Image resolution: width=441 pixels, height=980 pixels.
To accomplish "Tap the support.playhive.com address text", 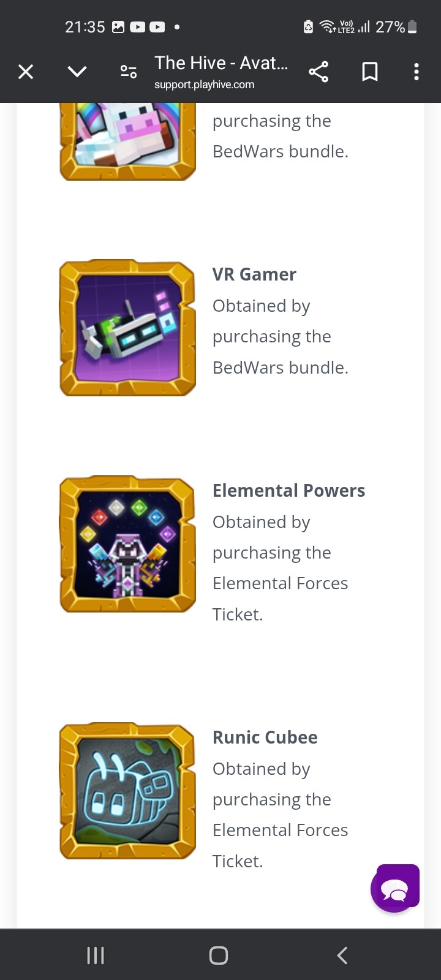I will pyautogui.click(x=204, y=85).
